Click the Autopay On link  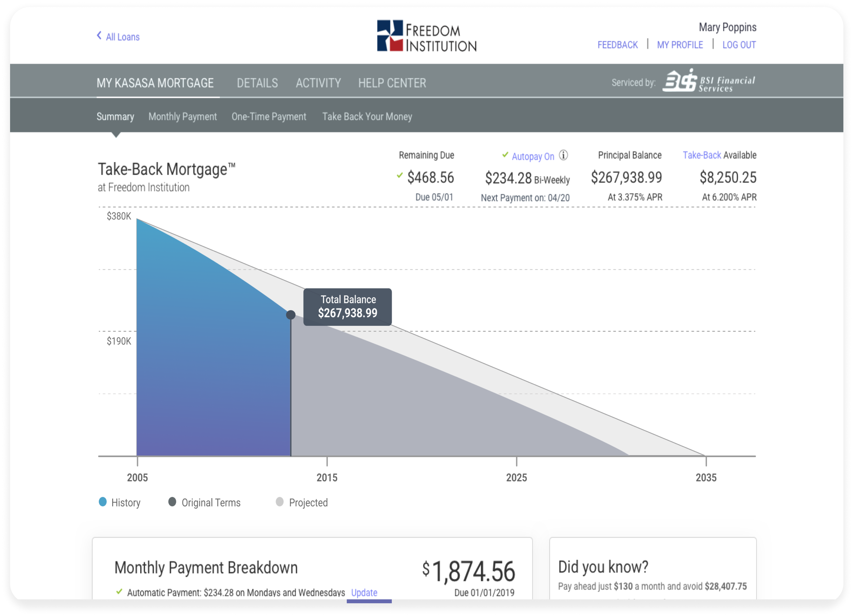point(533,156)
